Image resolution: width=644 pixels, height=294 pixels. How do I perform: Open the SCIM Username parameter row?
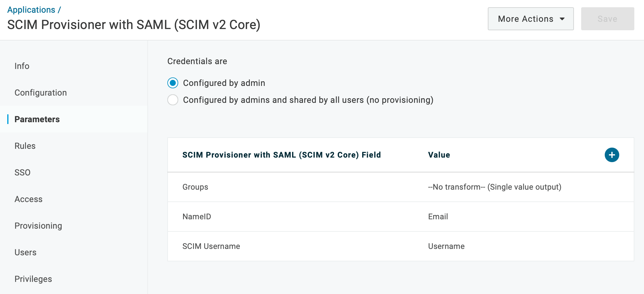coord(211,246)
